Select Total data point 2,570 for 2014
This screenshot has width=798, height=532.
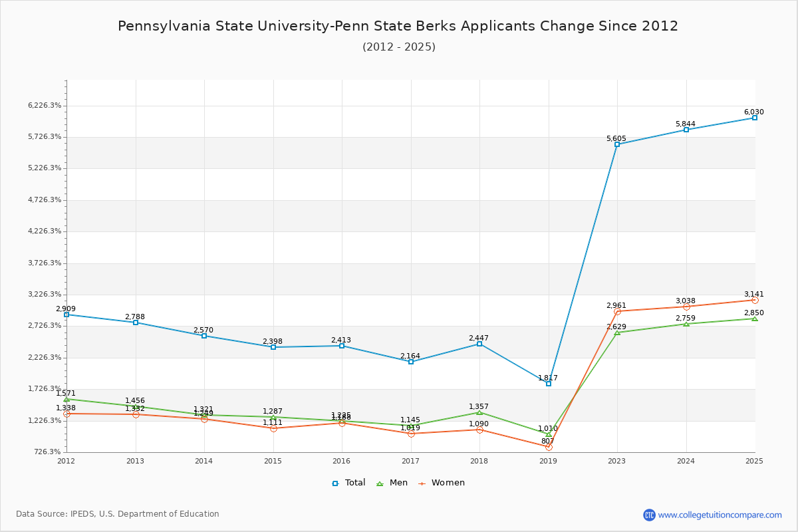(x=204, y=336)
